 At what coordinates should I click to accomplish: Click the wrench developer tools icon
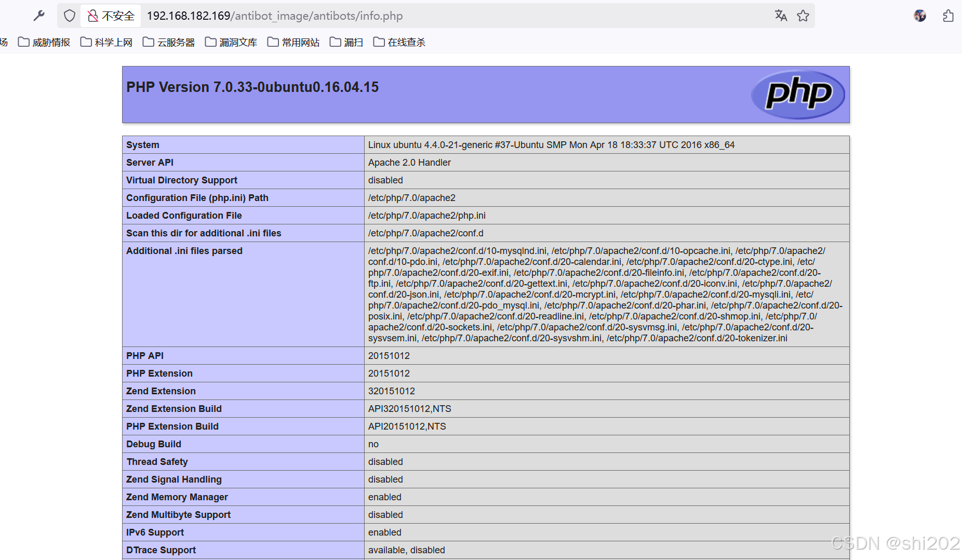(x=39, y=16)
